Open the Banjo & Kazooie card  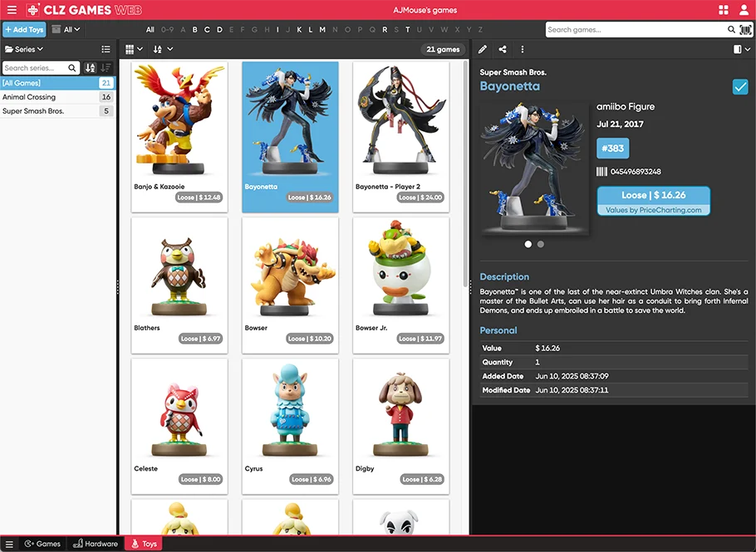[179, 137]
